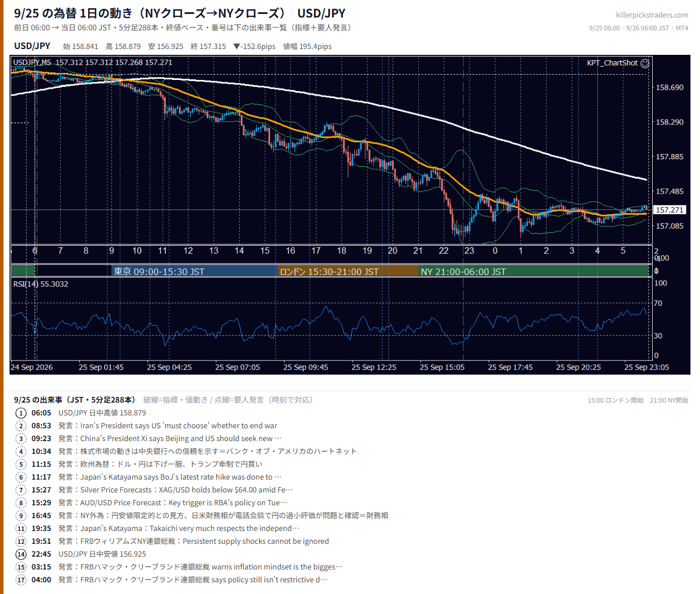700x594 pixels.
Task: Open the killerpickstraders.com link
Action: [x=652, y=15]
